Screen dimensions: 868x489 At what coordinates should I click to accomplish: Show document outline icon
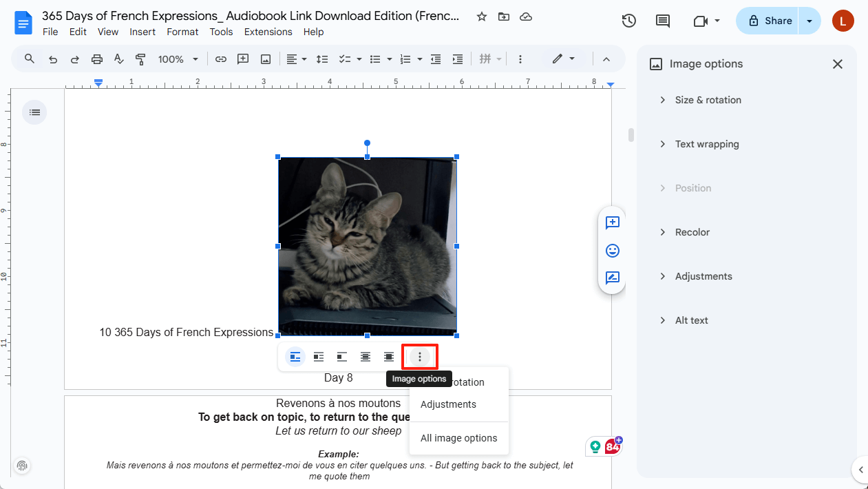34,112
